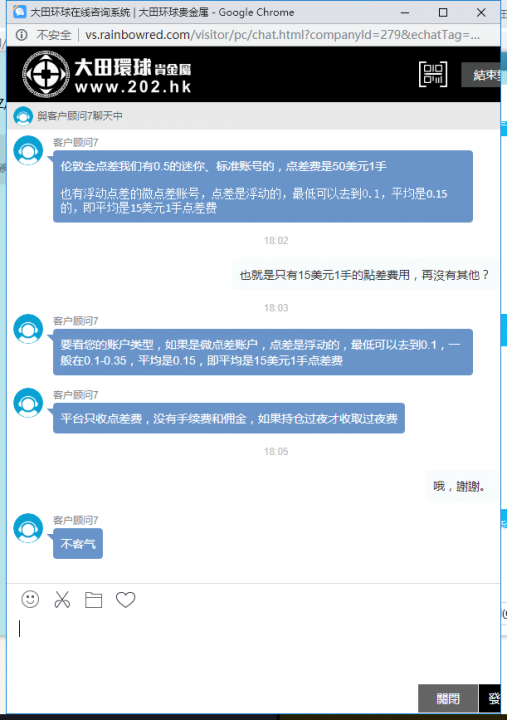Click the 哦，謝謝。 sent message
The width and height of the screenshot is (507, 720).
click(461, 486)
